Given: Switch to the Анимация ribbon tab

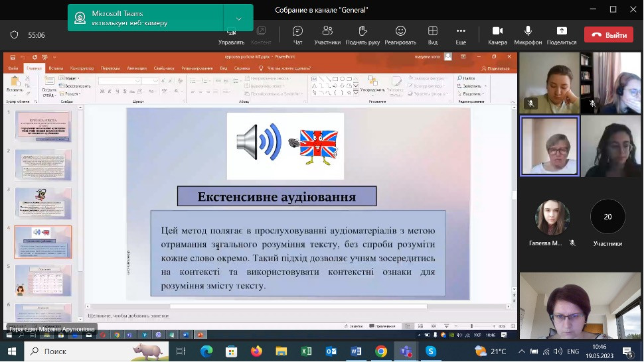Looking at the screenshot, I should pos(137,68).
